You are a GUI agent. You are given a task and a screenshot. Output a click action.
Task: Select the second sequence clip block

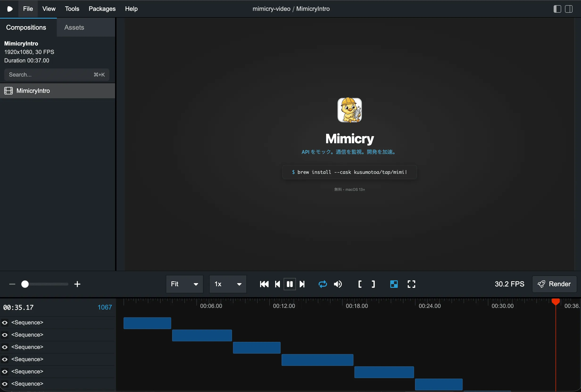tap(202, 335)
